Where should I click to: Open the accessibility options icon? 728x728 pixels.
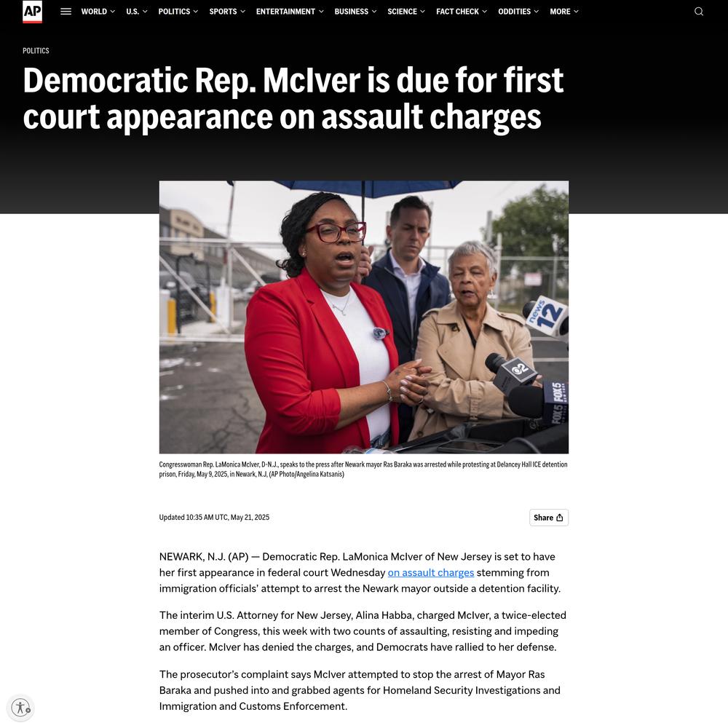coord(21,708)
